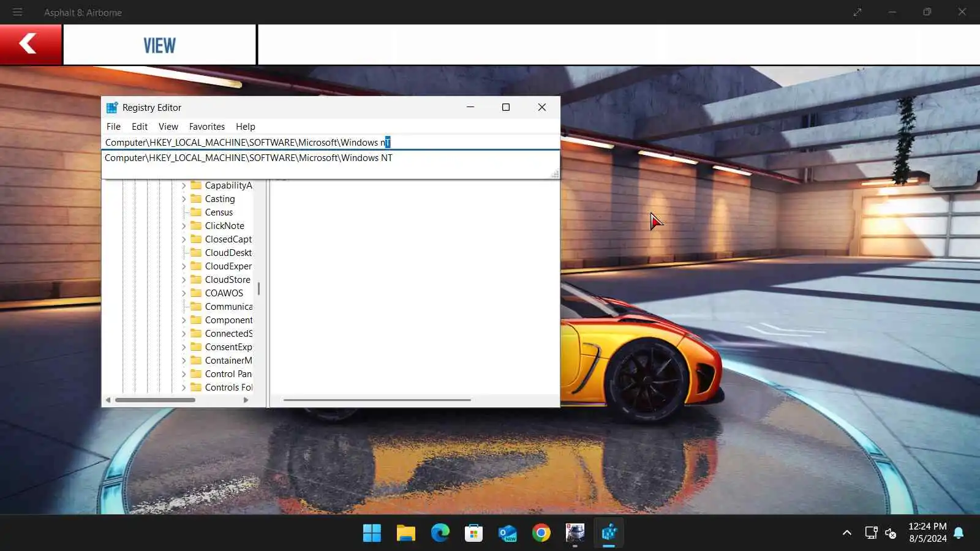
Task: Select the CloudStore key label
Action: click(x=228, y=280)
